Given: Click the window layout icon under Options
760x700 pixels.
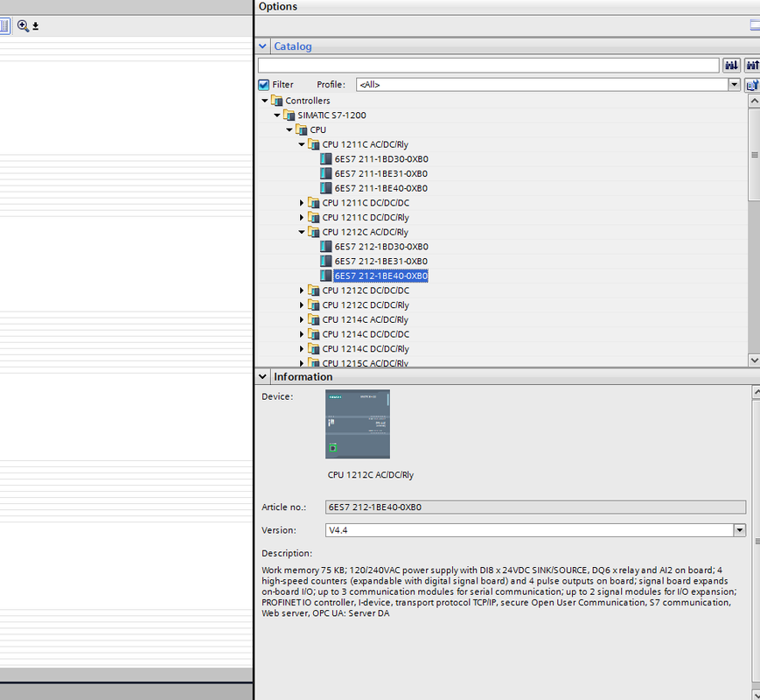Looking at the screenshot, I should point(755,25).
